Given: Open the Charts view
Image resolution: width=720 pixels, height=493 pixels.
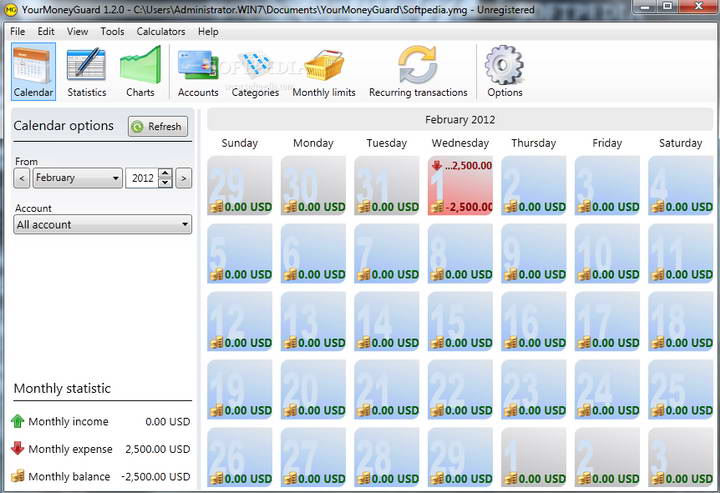Looking at the screenshot, I should click(x=140, y=72).
